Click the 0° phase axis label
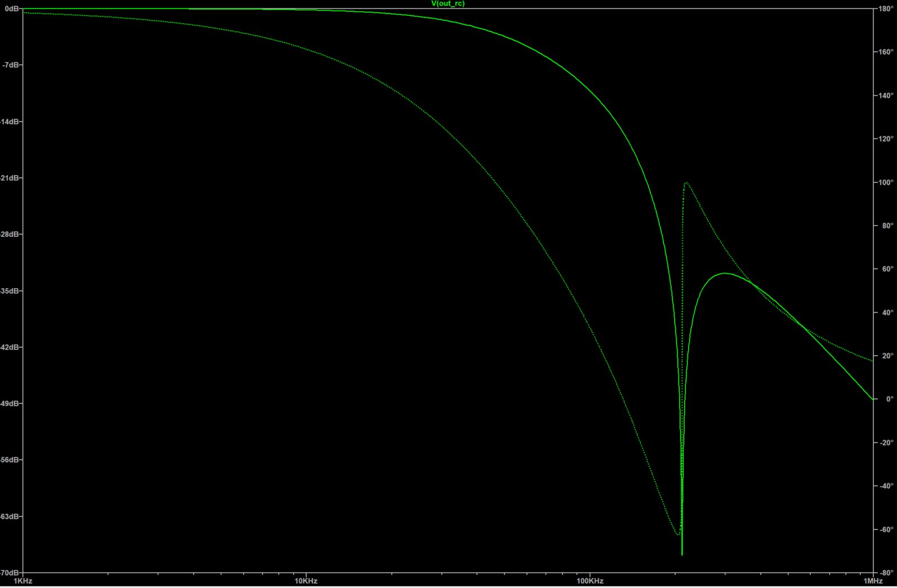 coord(889,400)
